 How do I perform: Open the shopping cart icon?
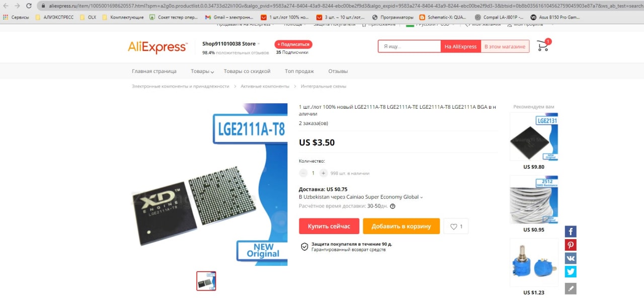(543, 46)
